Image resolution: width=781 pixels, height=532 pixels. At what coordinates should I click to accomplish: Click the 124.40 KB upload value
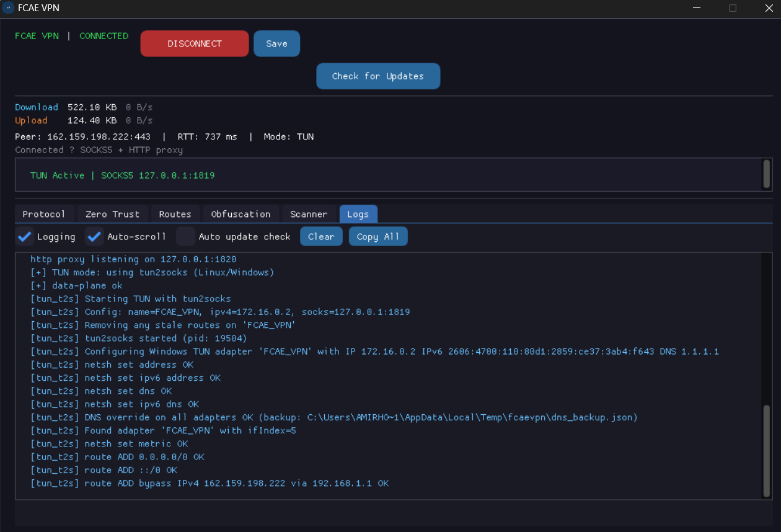click(92, 120)
